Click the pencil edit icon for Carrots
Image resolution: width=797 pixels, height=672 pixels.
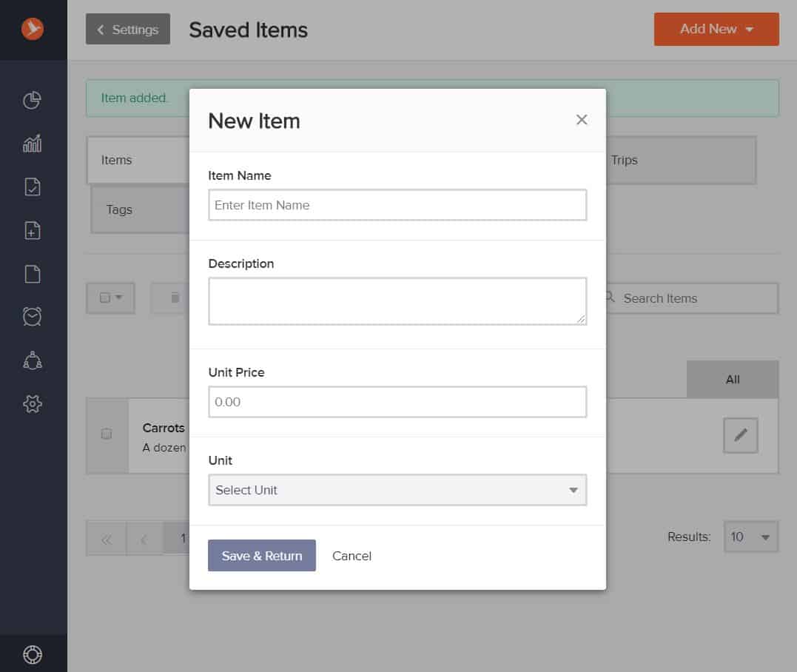[x=741, y=435]
